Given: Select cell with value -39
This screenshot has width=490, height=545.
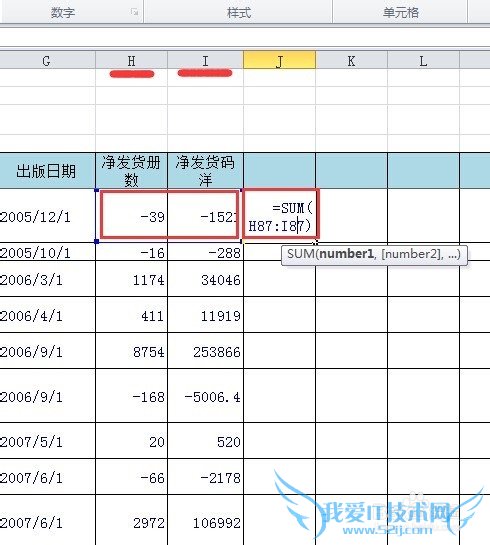Looking at the screenshot, I should pos(132,216).
